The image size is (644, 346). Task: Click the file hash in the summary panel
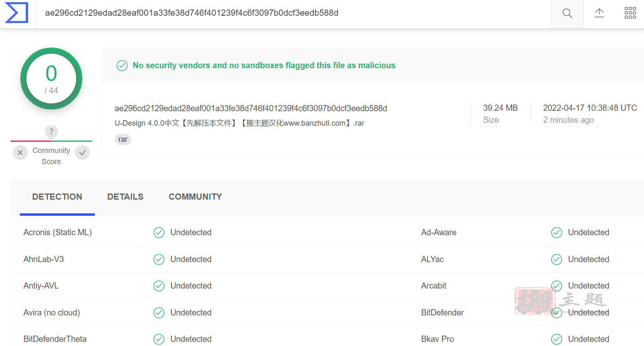click(x=251, y=108)
